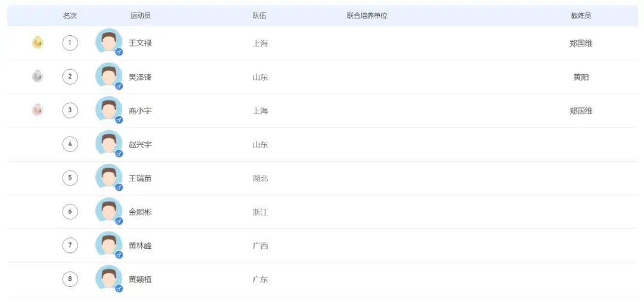Click the bronze medal icon
Image resolution: width=644 pixels, height=303 pixels.
[38, 110]
